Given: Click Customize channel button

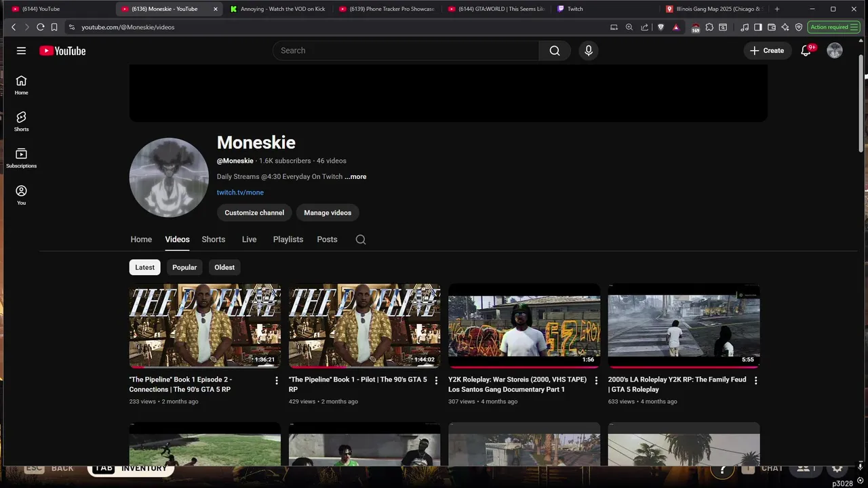Looking at the screenshot, I should coord(254,213).
